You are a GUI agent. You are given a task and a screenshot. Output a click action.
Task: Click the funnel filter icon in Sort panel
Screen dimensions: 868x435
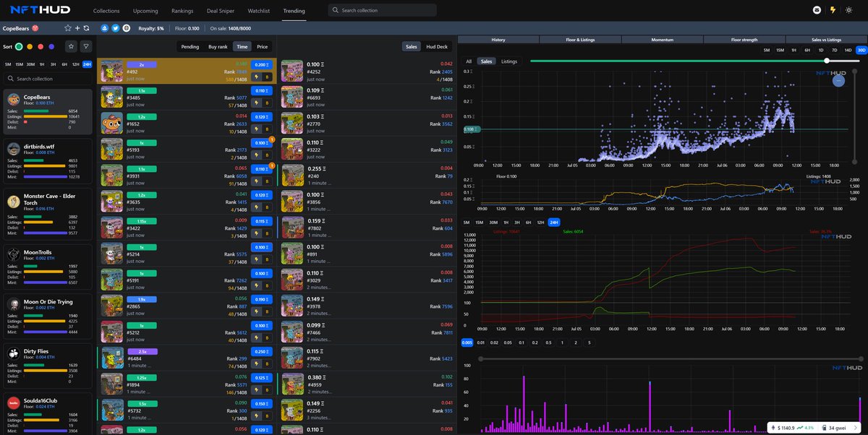coord(86,46)
